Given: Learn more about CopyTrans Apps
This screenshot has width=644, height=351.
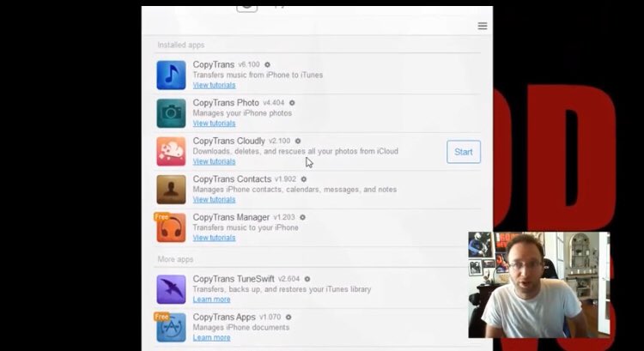Looking at the screenshot, I should point(211,338).
